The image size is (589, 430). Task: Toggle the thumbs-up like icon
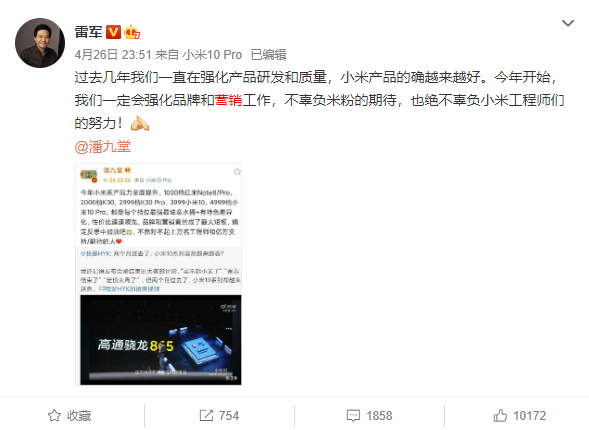click(500, 415)
